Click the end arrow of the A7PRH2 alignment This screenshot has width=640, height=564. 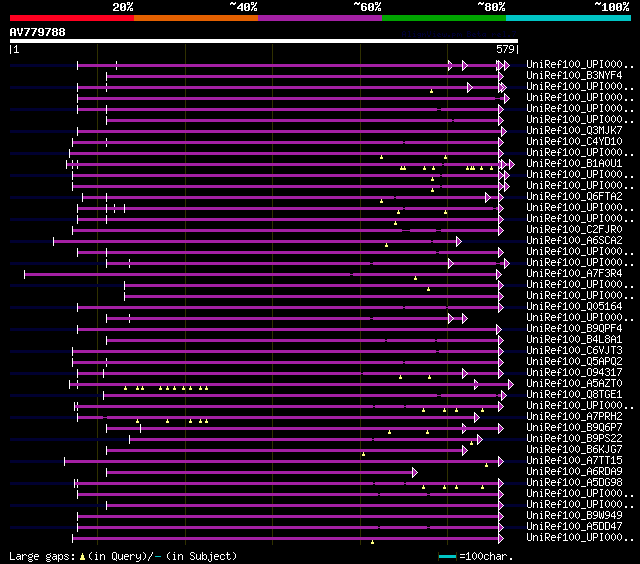click(x=477, y=418)
